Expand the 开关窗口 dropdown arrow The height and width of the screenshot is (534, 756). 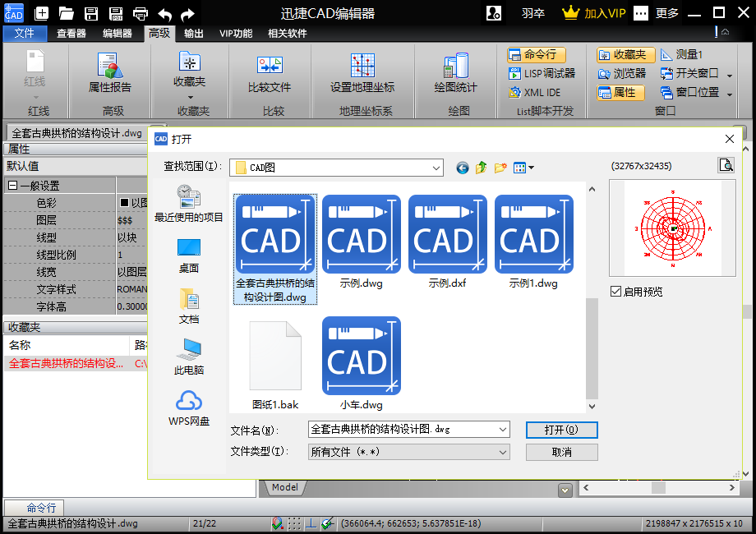click(x=730, y=76)
